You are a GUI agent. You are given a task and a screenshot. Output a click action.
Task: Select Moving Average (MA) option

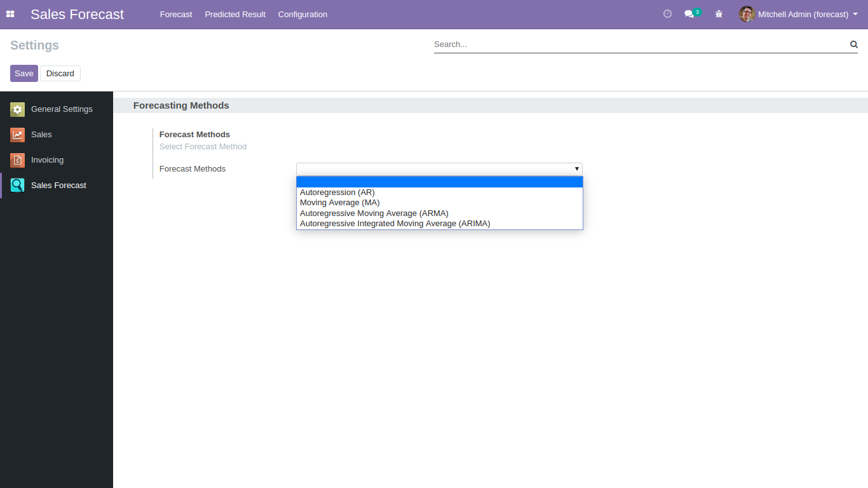340,203
